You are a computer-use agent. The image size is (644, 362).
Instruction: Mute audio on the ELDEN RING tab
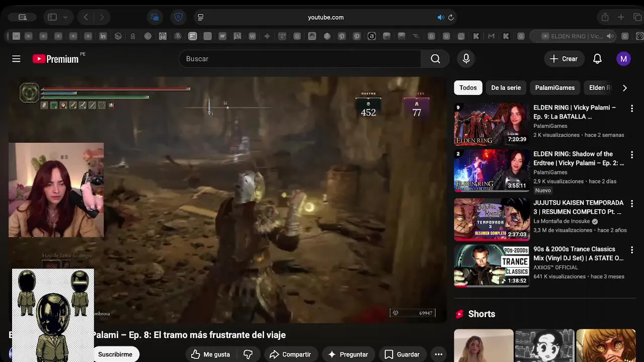[610, 36]
